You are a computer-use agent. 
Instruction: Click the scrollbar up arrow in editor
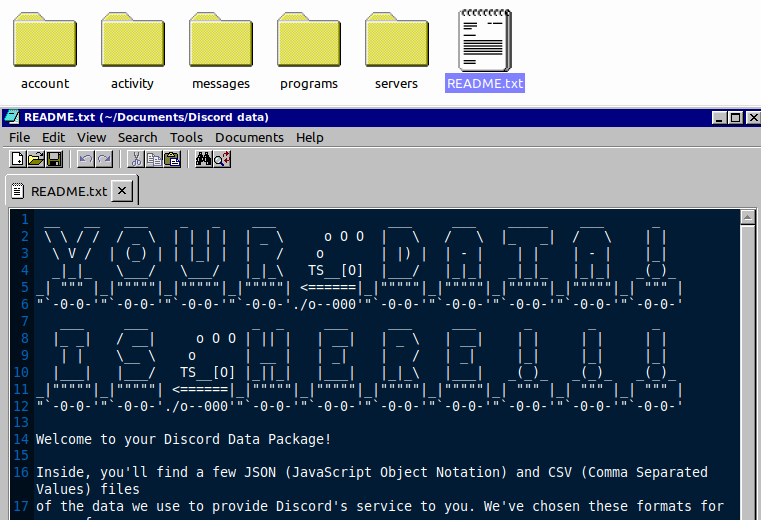coord(747,217)
